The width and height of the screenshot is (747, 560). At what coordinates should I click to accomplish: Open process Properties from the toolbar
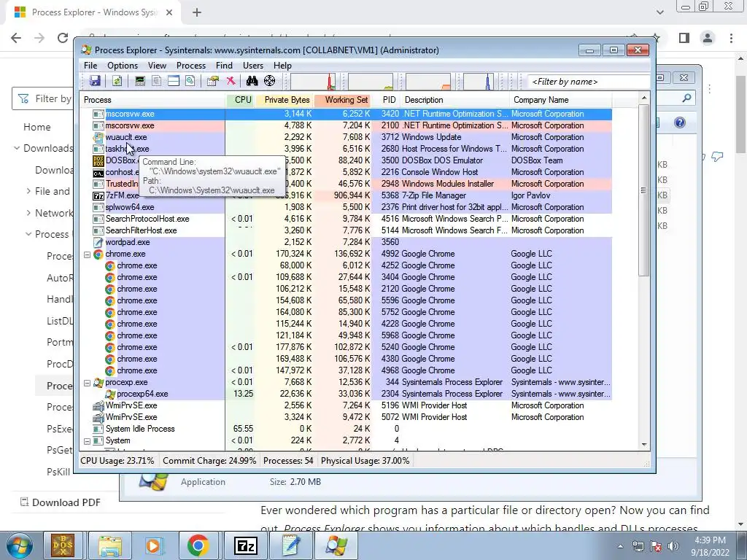coord(212,81)
